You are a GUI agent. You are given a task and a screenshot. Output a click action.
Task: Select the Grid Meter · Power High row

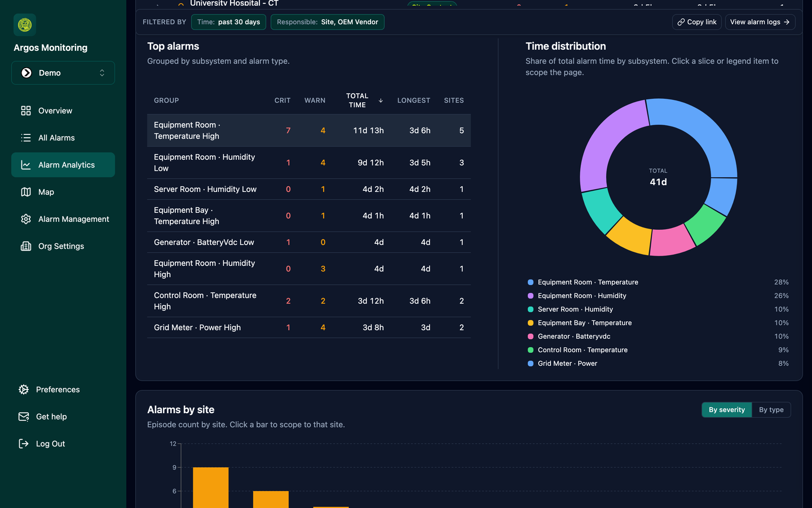click(x=309, y=327)
